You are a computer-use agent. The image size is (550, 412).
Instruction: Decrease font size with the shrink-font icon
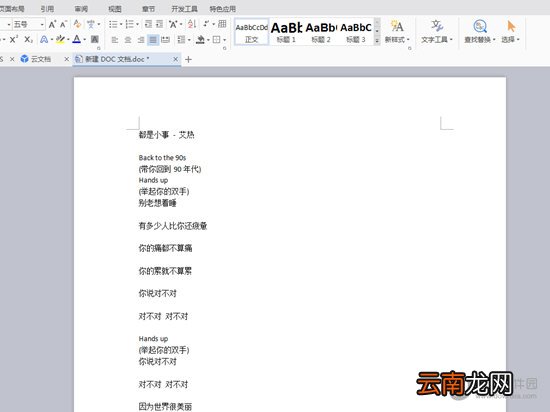(x=63, y=24)
